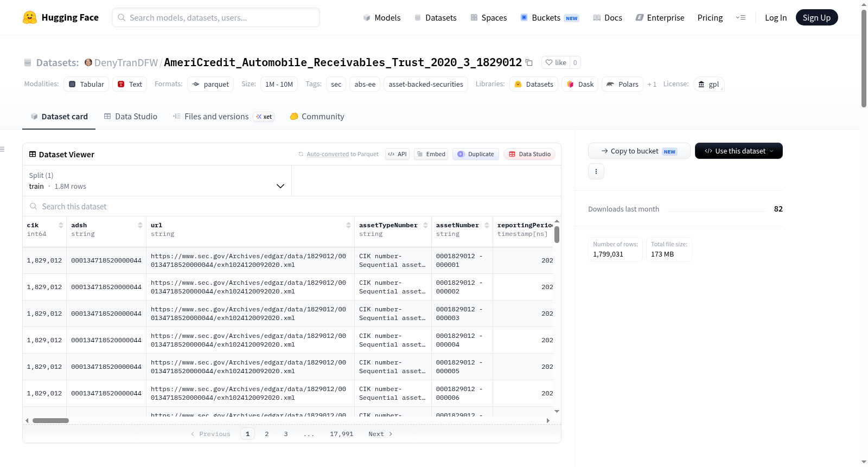Switch to the Dataset card tab
This screenshot has height=467, width=868.
pos(59,116)
